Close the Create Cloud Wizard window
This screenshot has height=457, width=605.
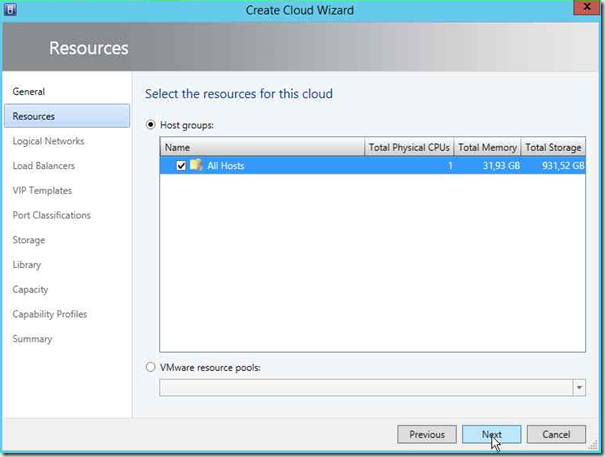tap(586, 7)
